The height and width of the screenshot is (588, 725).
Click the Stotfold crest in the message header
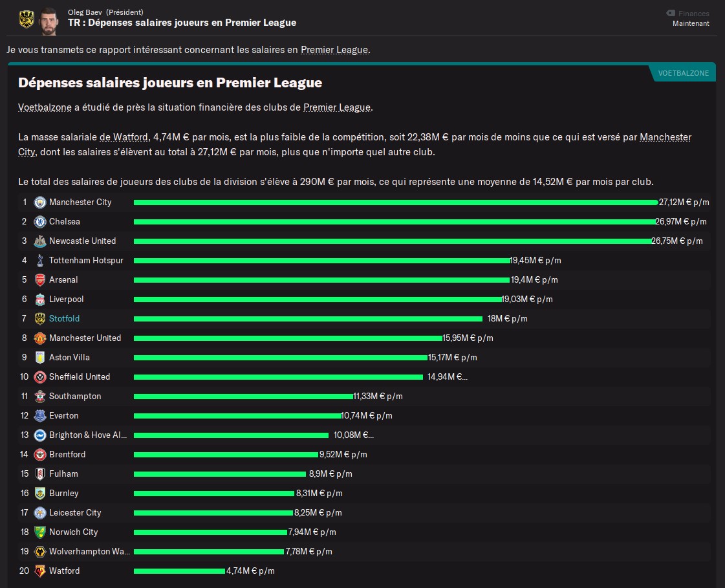27,19
